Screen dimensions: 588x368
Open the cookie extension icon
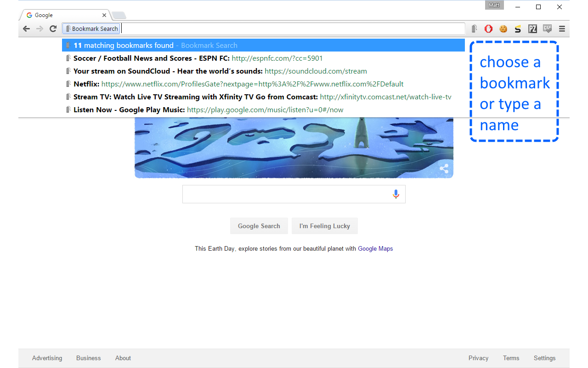pyautogui.click(x=503, y=29)
